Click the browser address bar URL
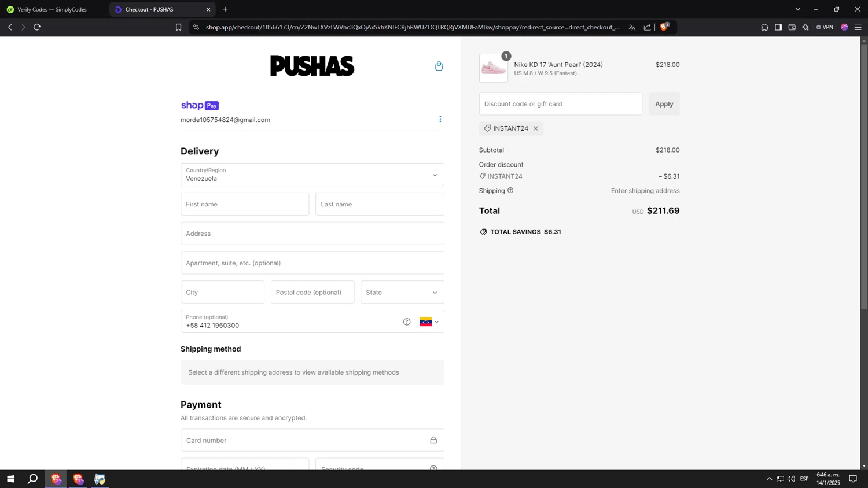The height and width of the screenshot is (488, 868). tap(413, 27)
